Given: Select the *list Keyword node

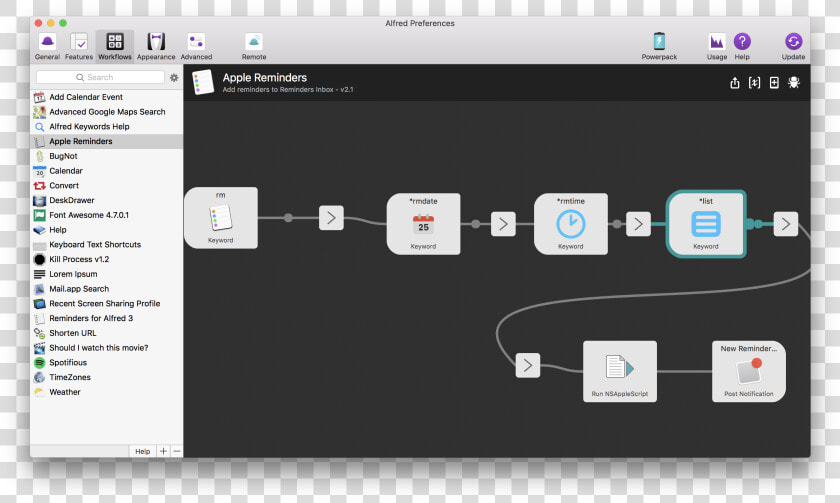Looking at the screenshot, I should [706, 224].
